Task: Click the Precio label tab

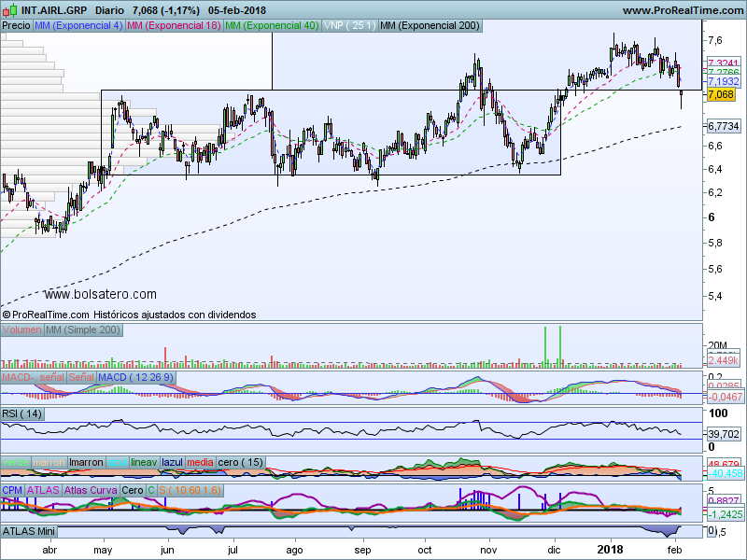Action: click(16, 26)
